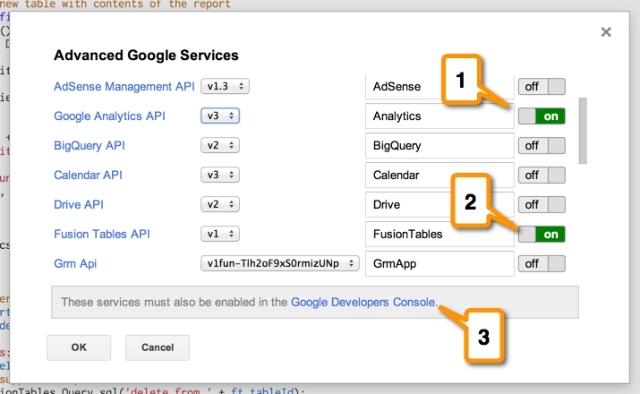Open AdSense Management API version dropdown
This screenshot has height=394, width=640.
tap(225, 87)
